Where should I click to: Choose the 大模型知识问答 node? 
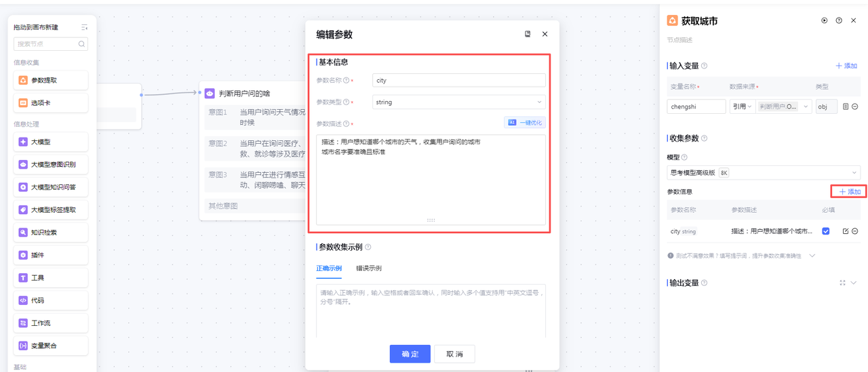pyautogui.click(x=51, y=187)
